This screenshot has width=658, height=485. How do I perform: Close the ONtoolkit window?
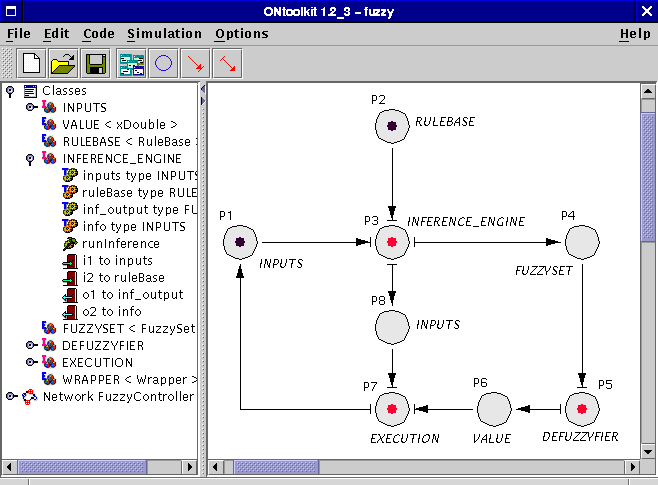click(647, 11)
